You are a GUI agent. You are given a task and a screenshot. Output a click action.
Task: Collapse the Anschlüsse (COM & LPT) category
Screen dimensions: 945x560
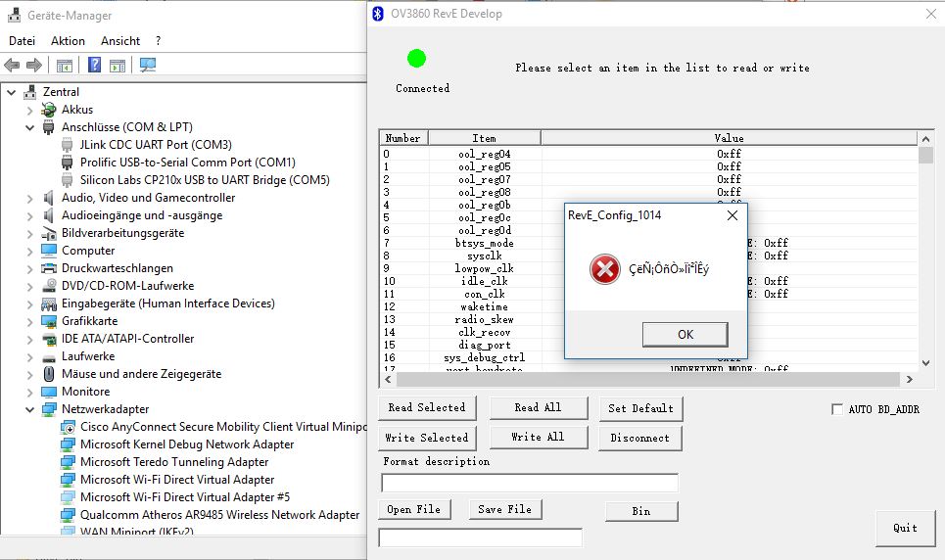[30, 127]
